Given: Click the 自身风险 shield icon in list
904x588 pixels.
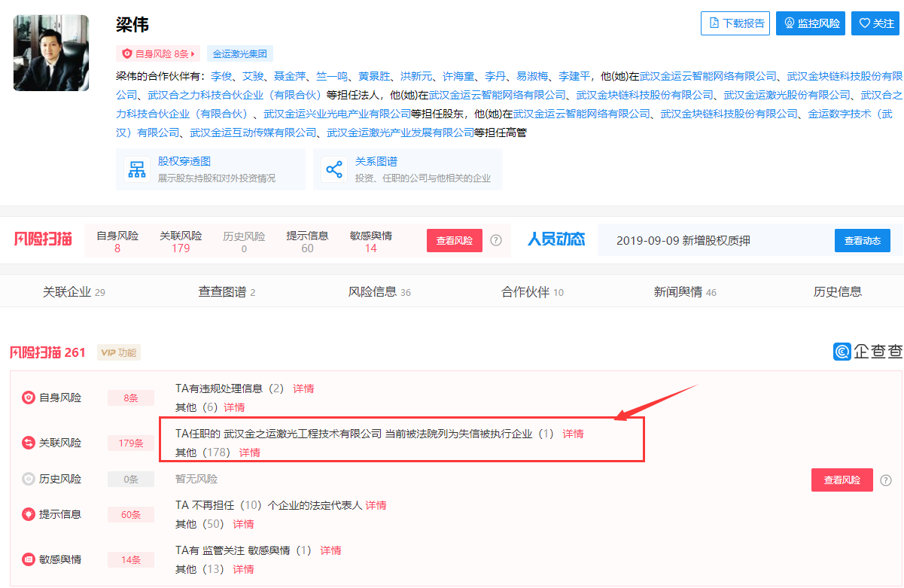Looking at the screenshot, I should [29, 398].
